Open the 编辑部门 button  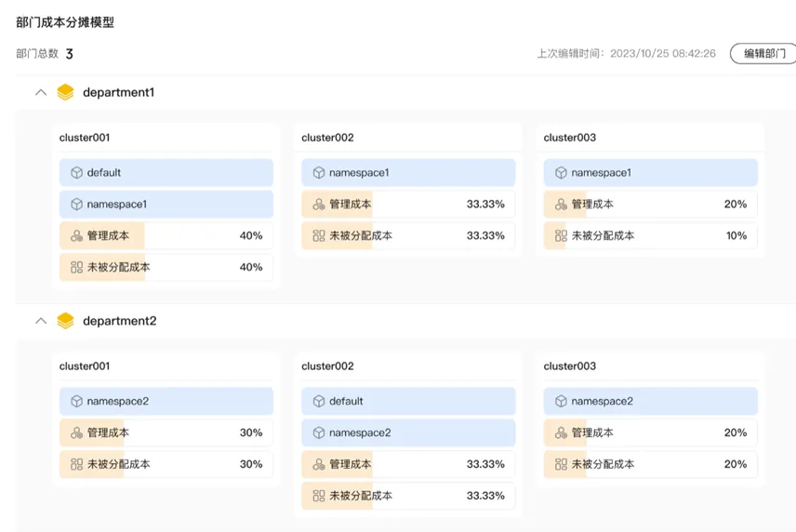763,54
